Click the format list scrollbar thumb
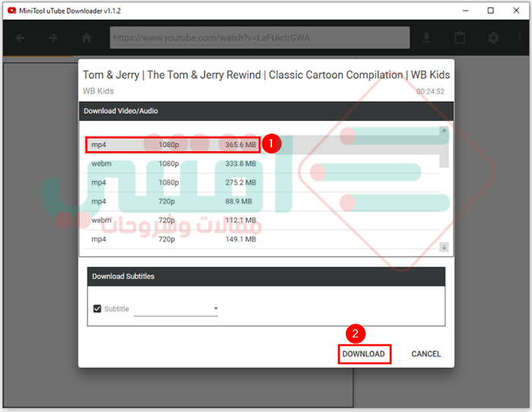The width and height of the screenshot is (532, 412). coord(444,151)
